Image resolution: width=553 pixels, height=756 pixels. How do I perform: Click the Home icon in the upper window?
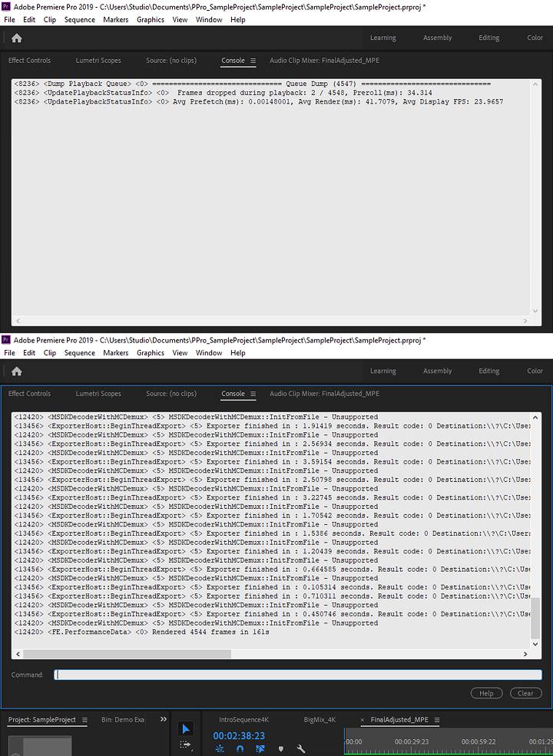[16, 38]
